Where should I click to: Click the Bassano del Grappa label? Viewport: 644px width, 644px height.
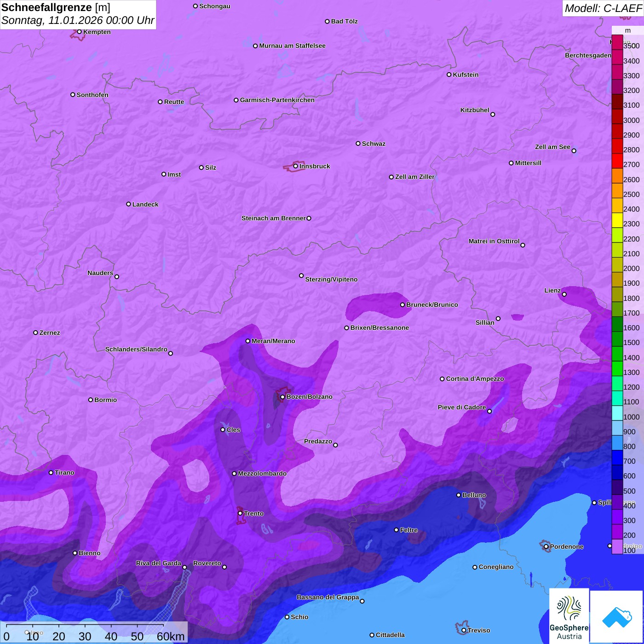coord(328,597)
